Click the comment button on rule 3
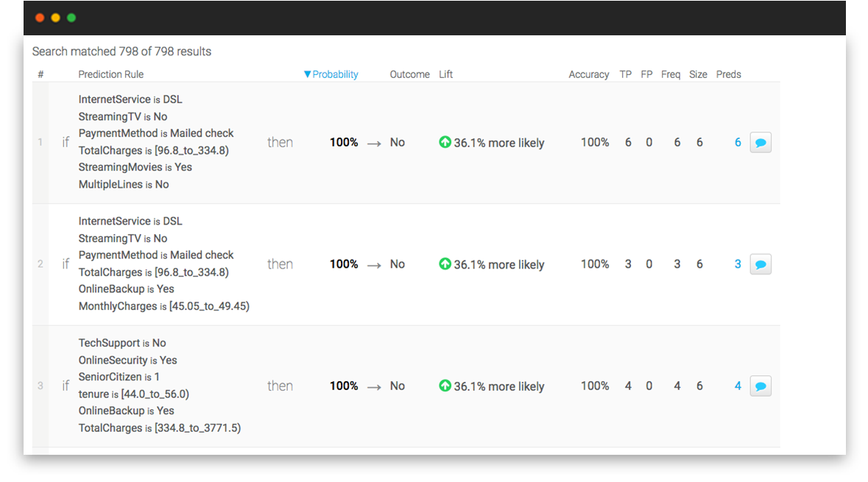 [761, 386]
